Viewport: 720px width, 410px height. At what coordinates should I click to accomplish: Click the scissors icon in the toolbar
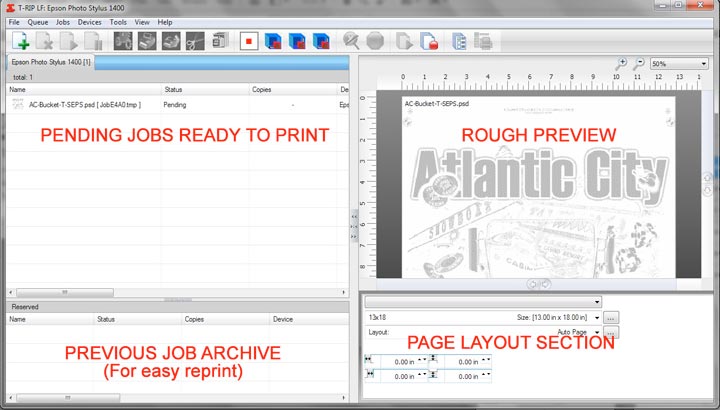(x=194, y=41)
